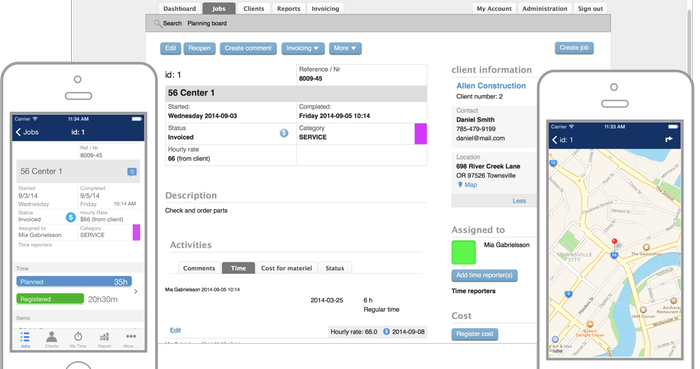Open the Map link under Location

(x=471, y=185)
